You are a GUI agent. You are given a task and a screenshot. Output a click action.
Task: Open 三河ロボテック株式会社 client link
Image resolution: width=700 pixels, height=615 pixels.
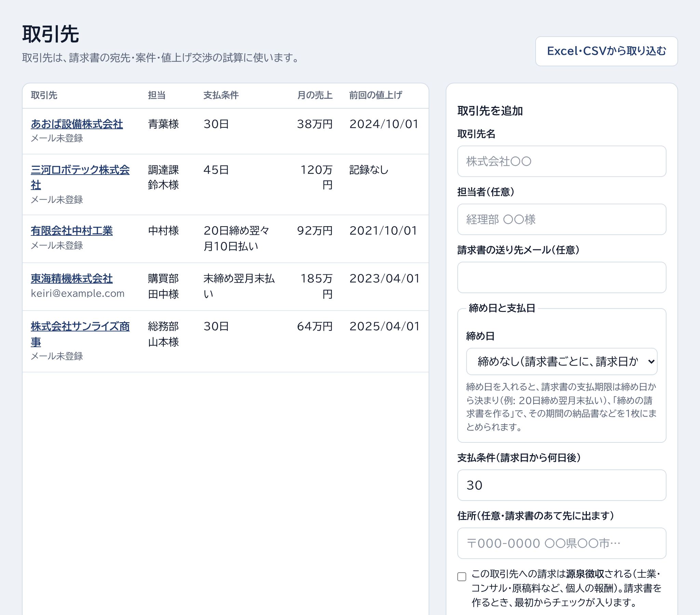pos(80,177)
